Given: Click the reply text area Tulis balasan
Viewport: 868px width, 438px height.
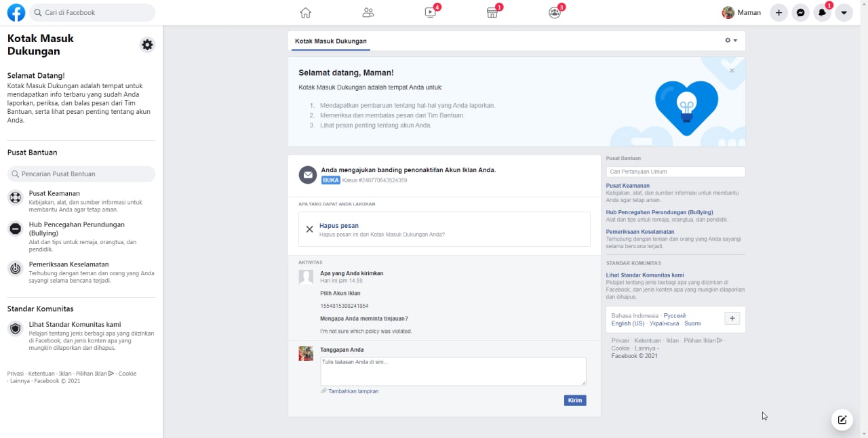Looking at the screenshot, I should [453, 372].
